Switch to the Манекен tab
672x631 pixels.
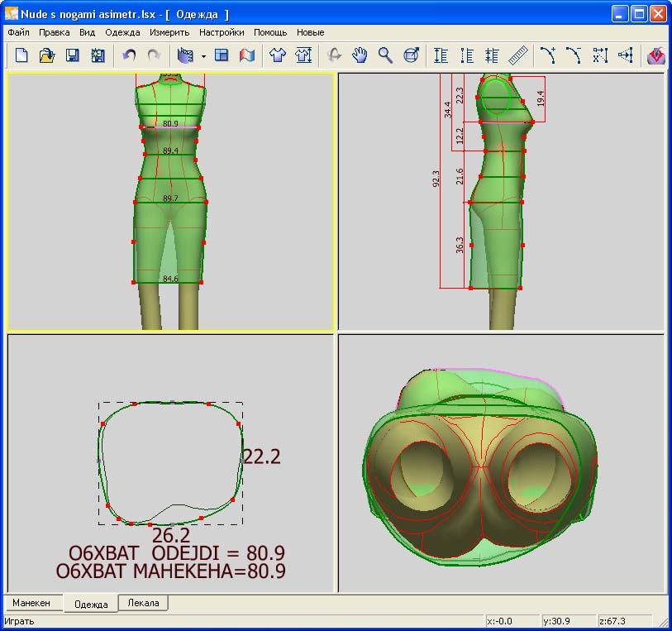pyautogui.click(x=31, y=603)
